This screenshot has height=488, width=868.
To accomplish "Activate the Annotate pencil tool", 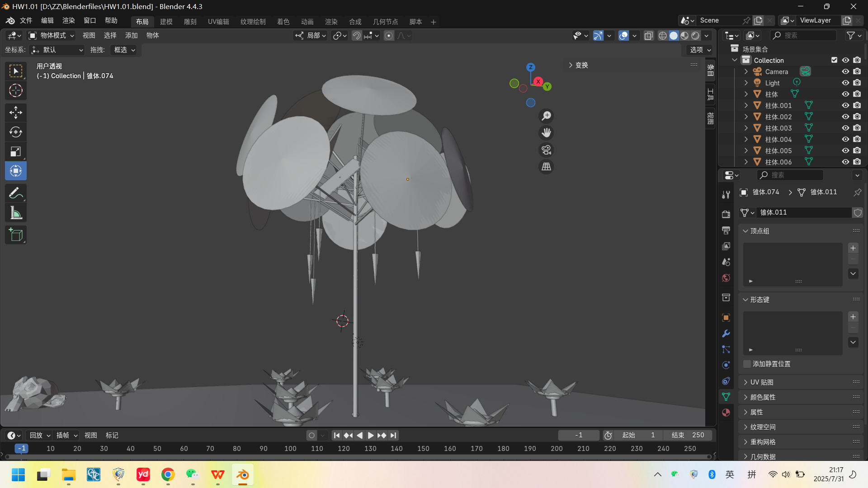I will coord(16,193).
